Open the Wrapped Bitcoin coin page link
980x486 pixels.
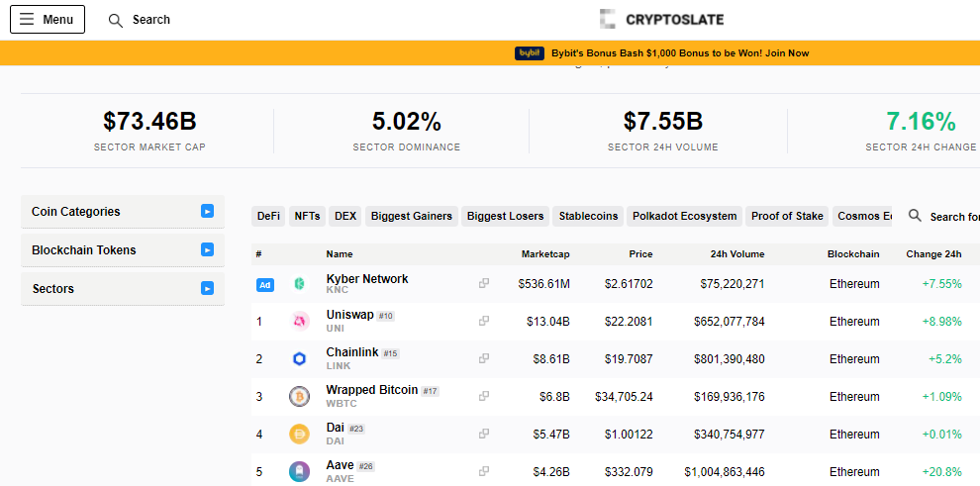point(371,390)
